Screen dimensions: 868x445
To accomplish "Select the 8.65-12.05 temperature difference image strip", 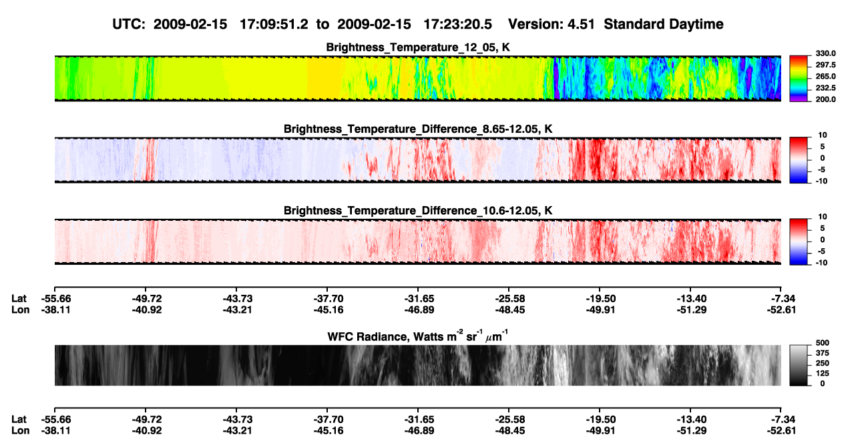I will coord(417,159).
